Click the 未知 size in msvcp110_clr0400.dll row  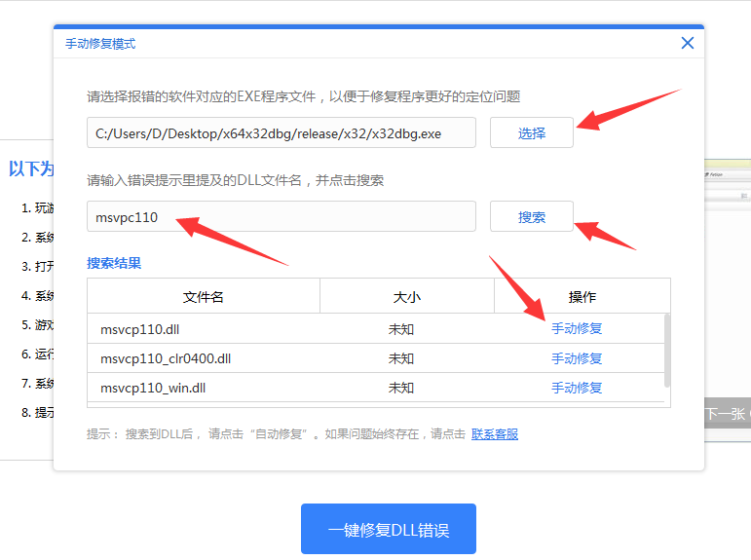[401, 358]
